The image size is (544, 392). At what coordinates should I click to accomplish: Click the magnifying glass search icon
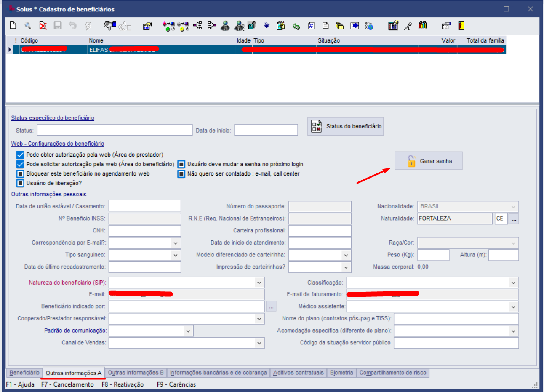[28, 26]
